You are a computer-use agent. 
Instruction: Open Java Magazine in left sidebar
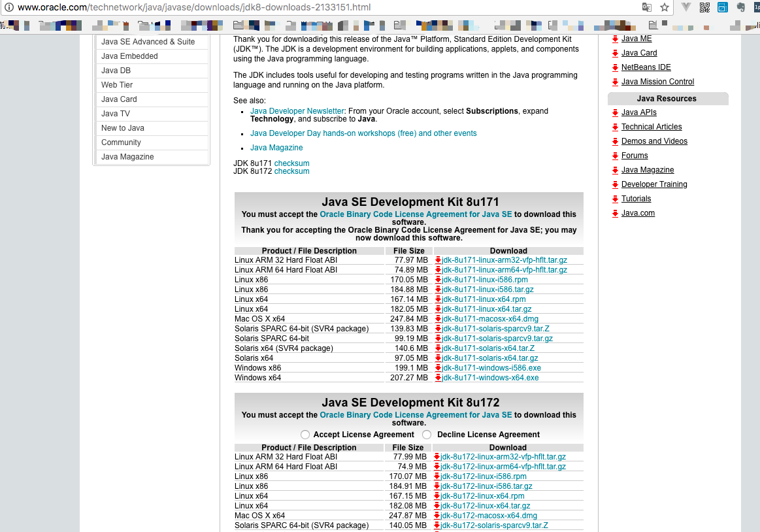pos(152,157)
